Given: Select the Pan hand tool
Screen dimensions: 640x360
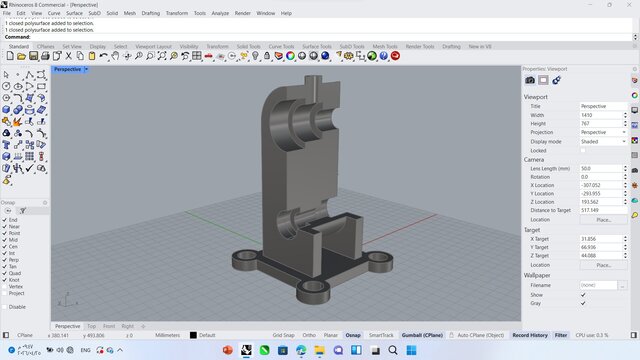Looking at the screenshot, I should (115, 56).
